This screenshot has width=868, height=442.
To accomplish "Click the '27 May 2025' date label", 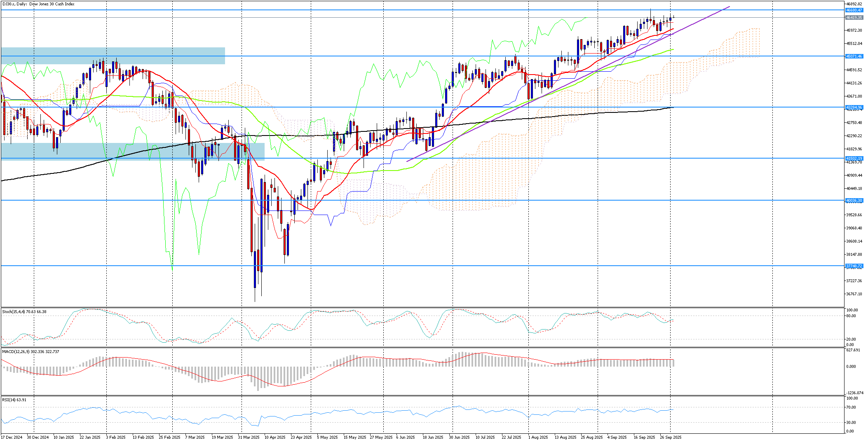I will click(x=381, y=437).
